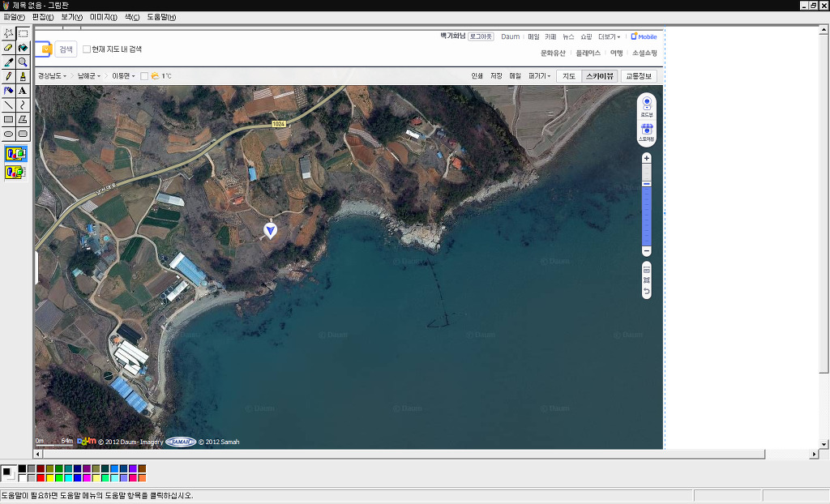Pick the straight Line tool
The width and height of the screenshot is (830, 504).
[x=8, y=105]
